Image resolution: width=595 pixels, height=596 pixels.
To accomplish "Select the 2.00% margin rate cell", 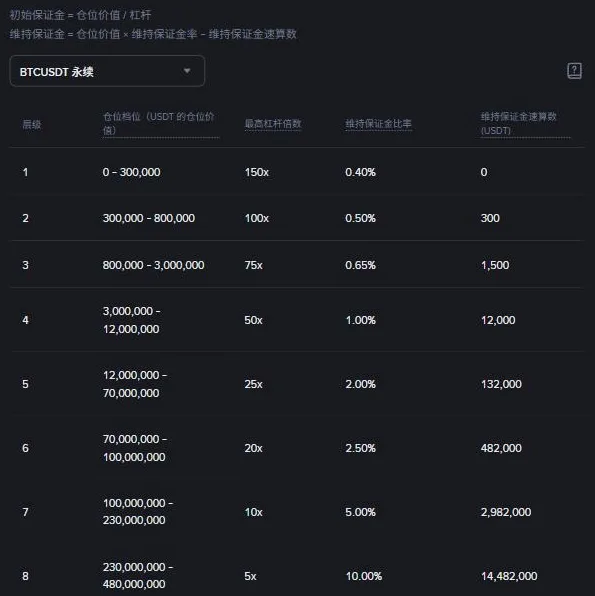I will pos(360,384).
